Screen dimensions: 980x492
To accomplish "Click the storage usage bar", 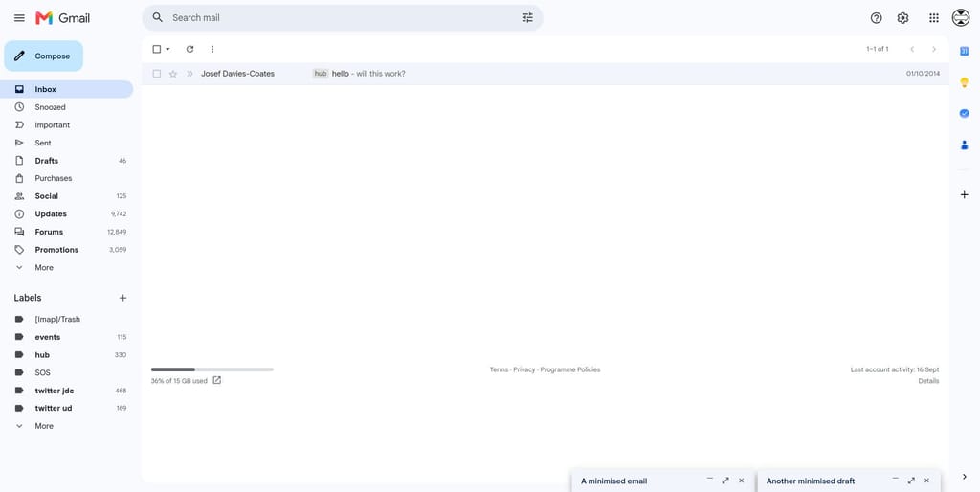I will pyautogui.click(x=212, y=369).
